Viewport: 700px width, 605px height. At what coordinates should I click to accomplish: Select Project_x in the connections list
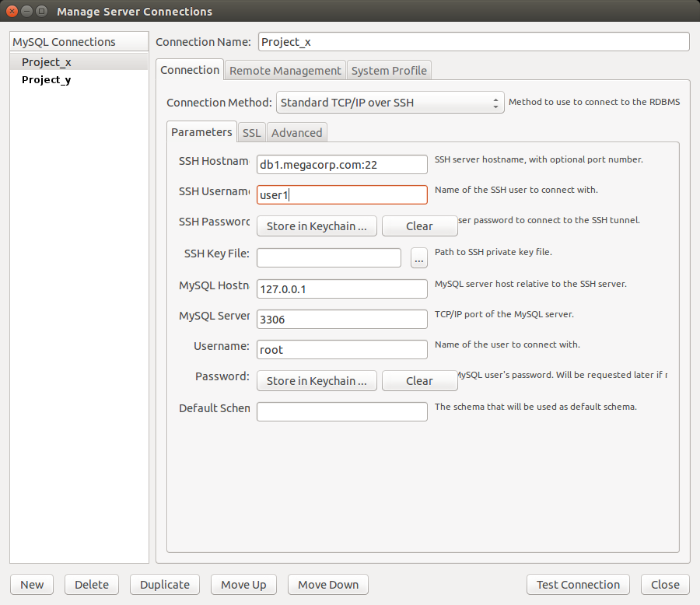coord(47,62)
